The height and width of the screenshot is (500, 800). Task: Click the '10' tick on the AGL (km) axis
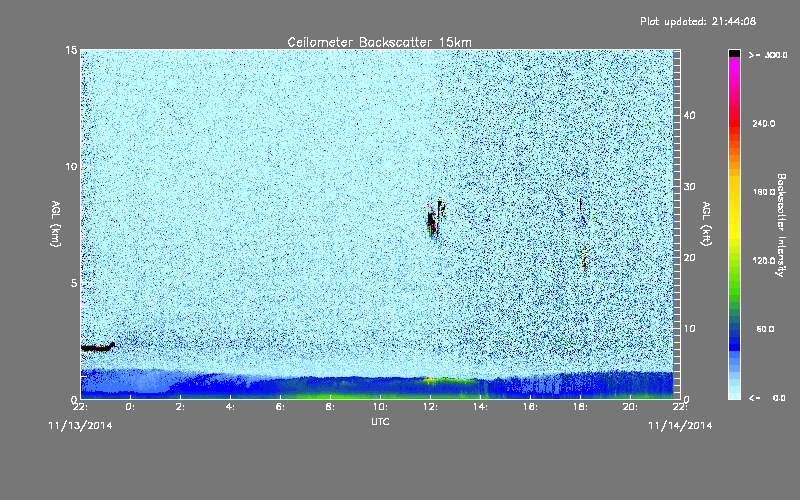(x=71, y=167)
